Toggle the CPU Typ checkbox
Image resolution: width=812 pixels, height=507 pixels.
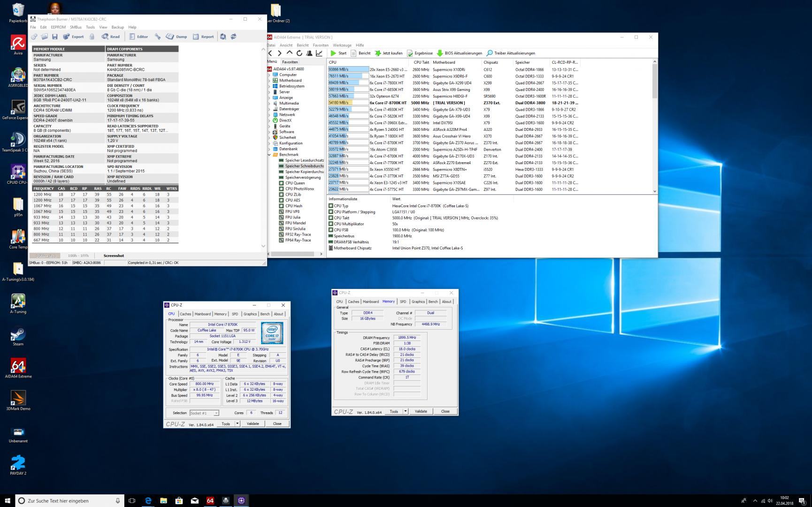(331, 206)
